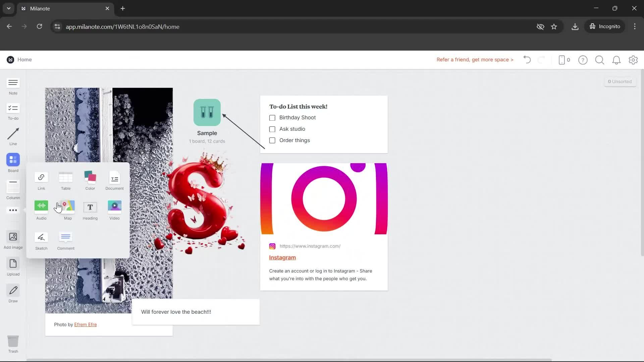
Task: Expand the browser tab search dropdown
Action: tap(8, 8)
